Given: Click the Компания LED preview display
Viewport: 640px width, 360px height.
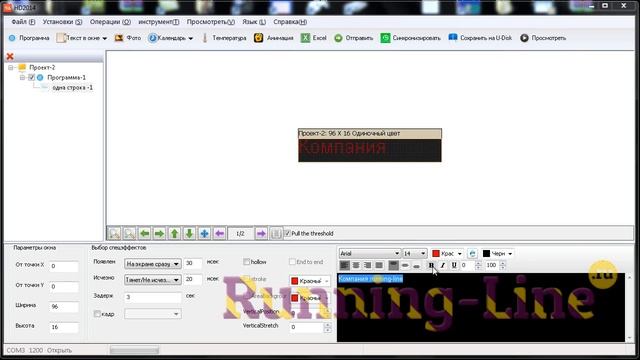Looking at the screenshot, I should pyautogui.click(x=370, y=150).
